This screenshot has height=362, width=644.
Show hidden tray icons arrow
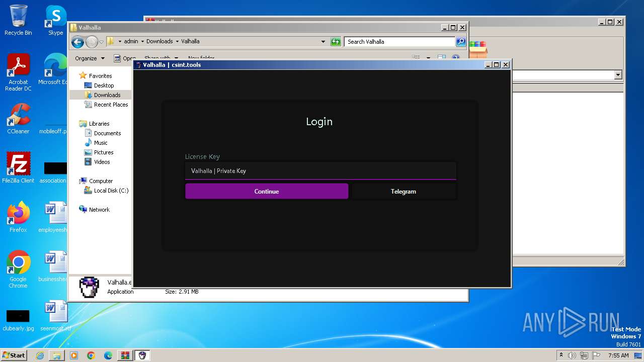point(561,355)
